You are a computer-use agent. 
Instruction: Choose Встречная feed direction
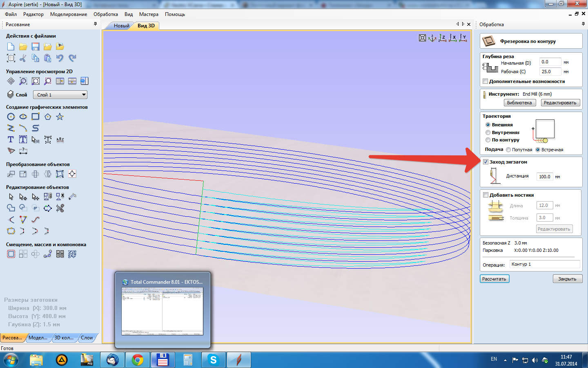(x=538, y=150)
